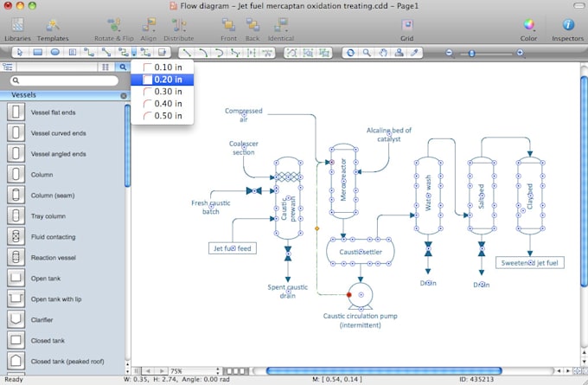588x385 pixels.
Task: Click the zoom out magnifier
Action: tap(450, 54)
